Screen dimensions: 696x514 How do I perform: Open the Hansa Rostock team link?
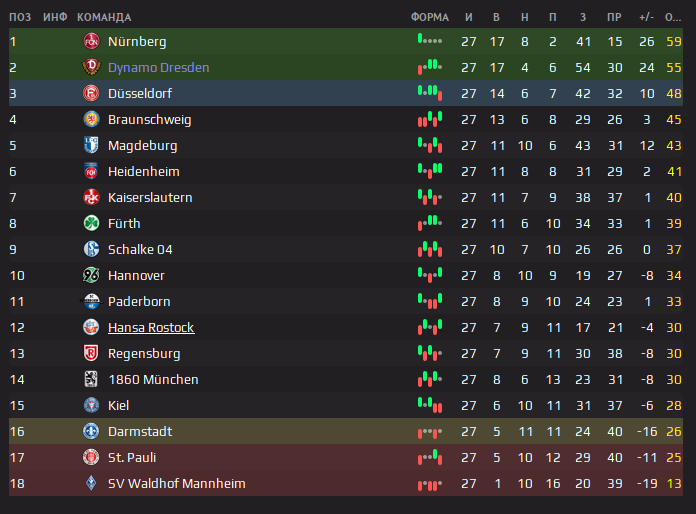[151, 328]
